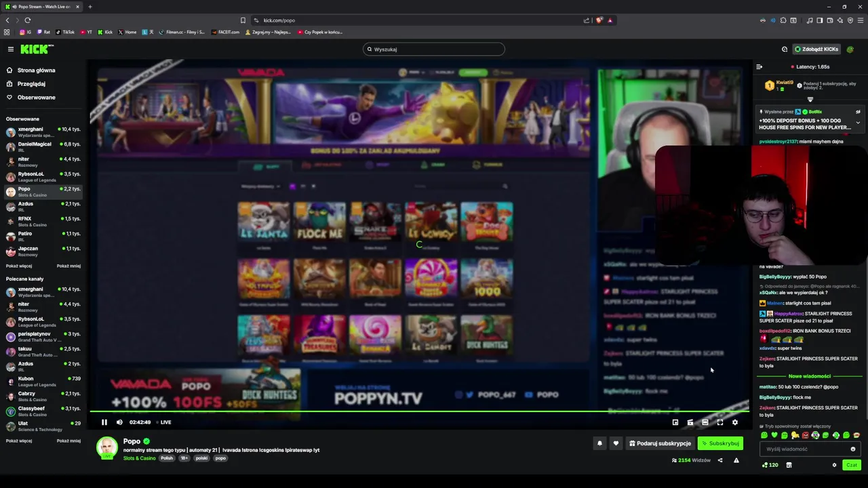868x488 pixels.
Task: Open the TikTok bookmark
Action: pyautogui.click(x=65, y=32)
